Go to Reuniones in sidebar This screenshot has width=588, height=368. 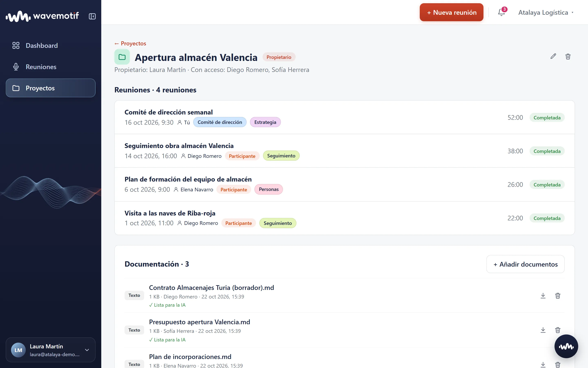[51, 67]
